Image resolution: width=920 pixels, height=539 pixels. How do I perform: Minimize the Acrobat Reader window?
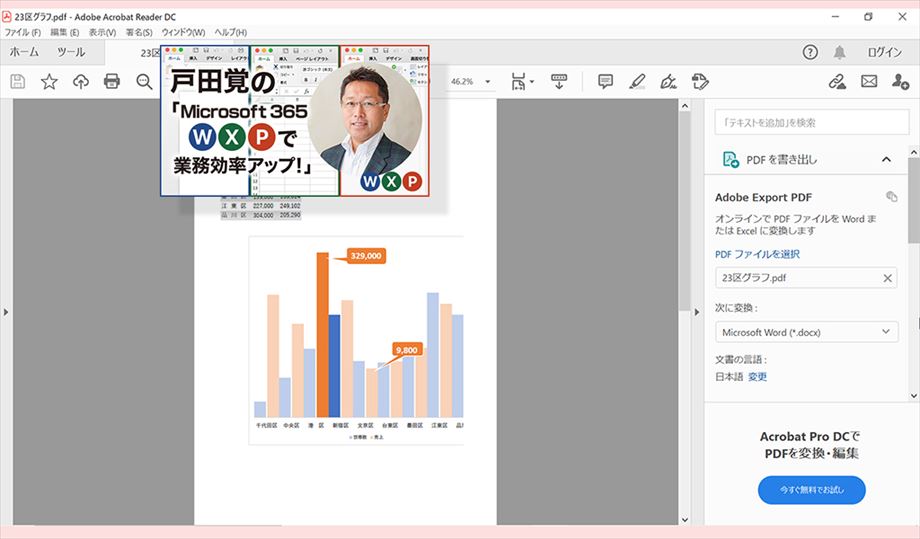[835, 16]
